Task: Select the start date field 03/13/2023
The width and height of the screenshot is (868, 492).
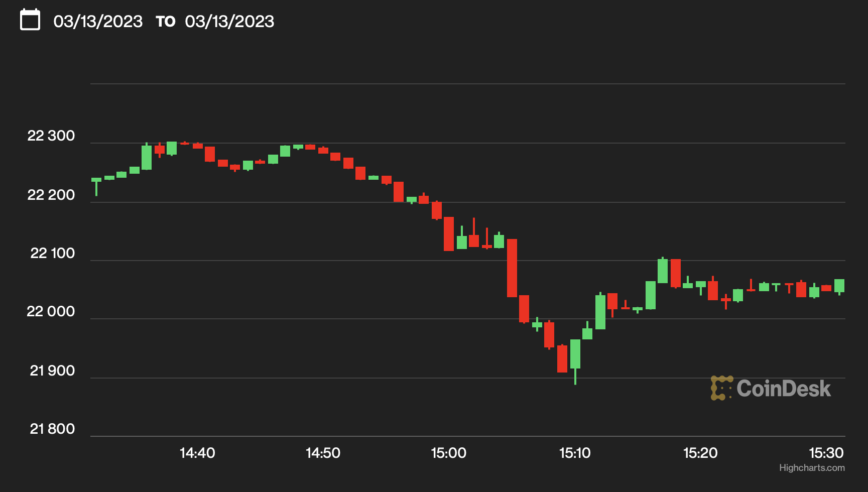Action: pyautogui.click(x=98, y=22)
